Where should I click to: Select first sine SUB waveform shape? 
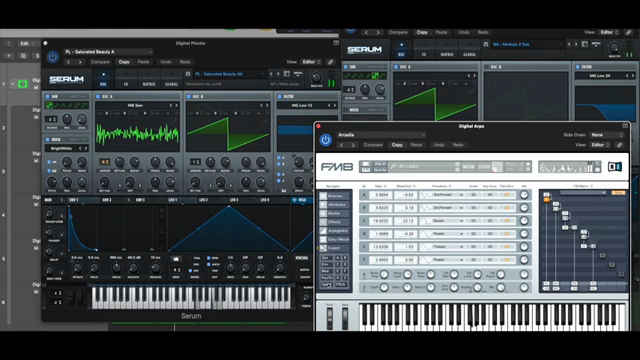point(49,105)
